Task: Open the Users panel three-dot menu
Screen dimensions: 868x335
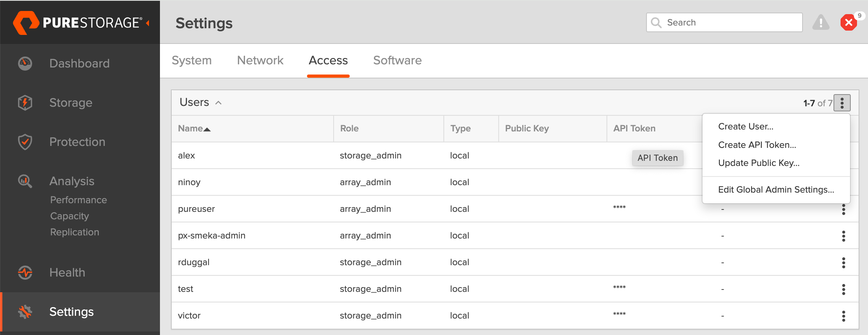Action: click(842, 103)
